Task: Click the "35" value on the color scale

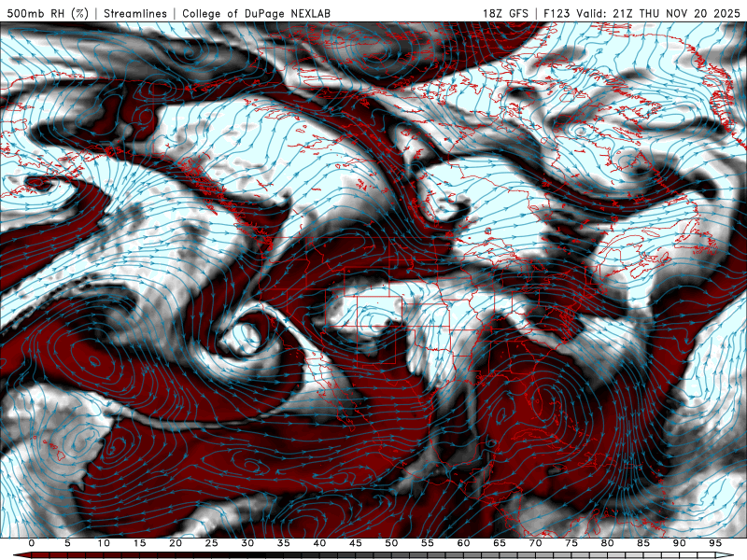Action: coord(284,543)
